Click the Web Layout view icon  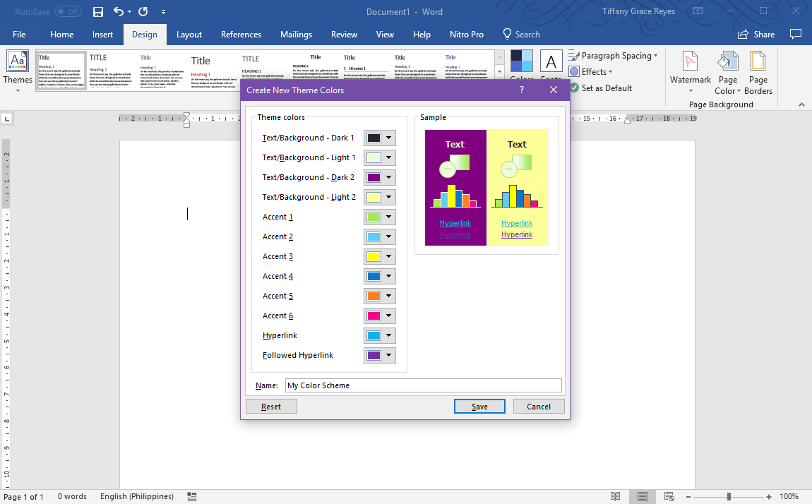pyautogui.click(x=668, y=496)
